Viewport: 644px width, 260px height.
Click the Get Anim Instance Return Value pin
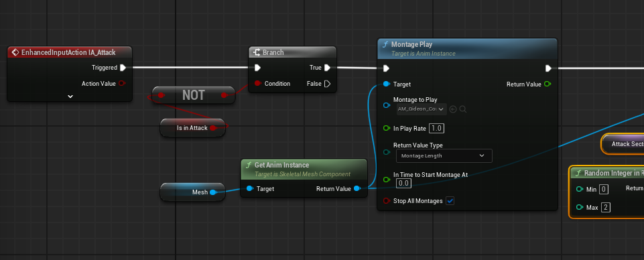click(357, 189)
